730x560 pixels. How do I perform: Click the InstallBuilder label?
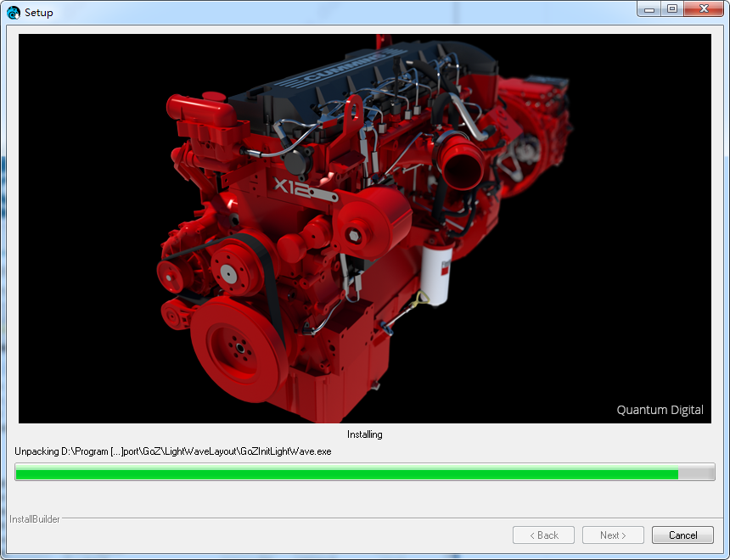pos(35,519)
